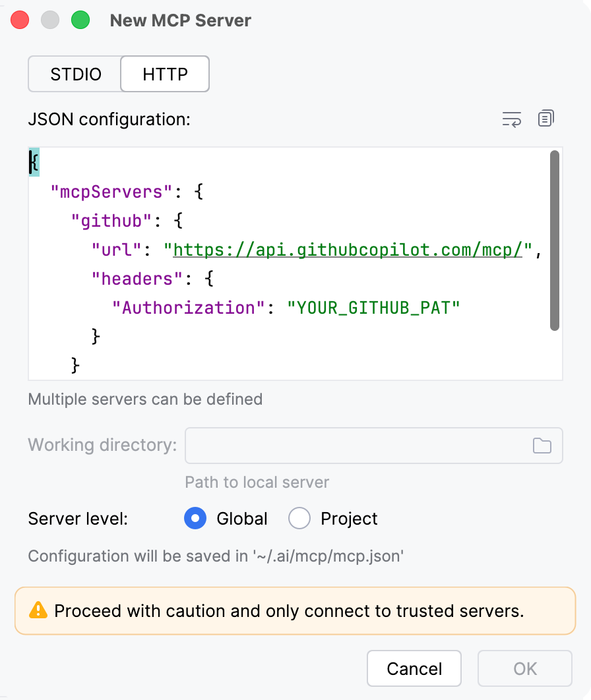Click the JSON editor vertical scrollbar
The image size is (591, 700).
(555, 241)
